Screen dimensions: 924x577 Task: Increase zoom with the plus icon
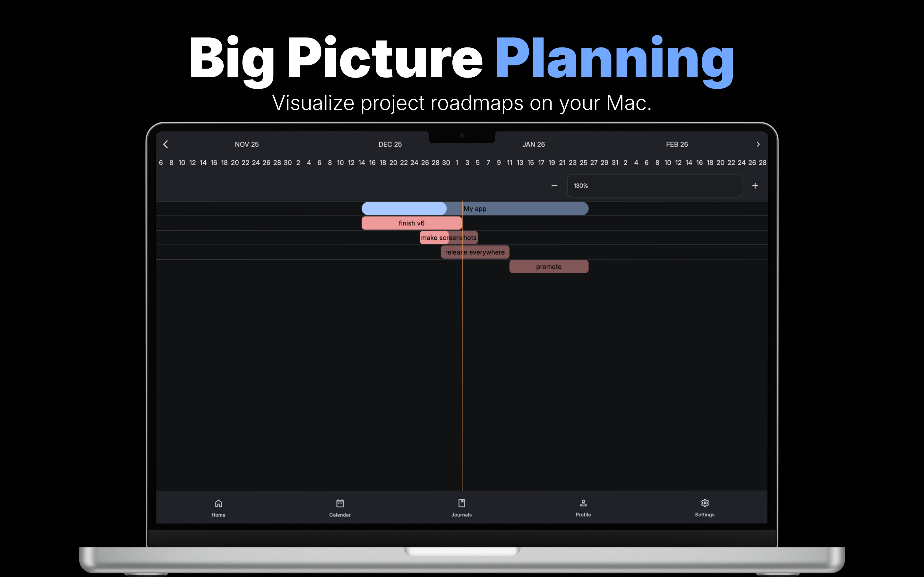coord(755,186)
